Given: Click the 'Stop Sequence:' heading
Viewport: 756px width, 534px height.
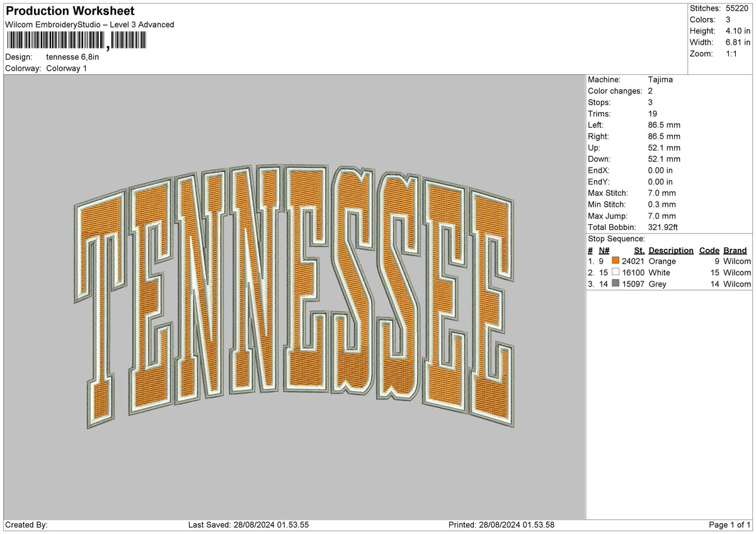Looking at the screenshot, I should tap(616, 239).
